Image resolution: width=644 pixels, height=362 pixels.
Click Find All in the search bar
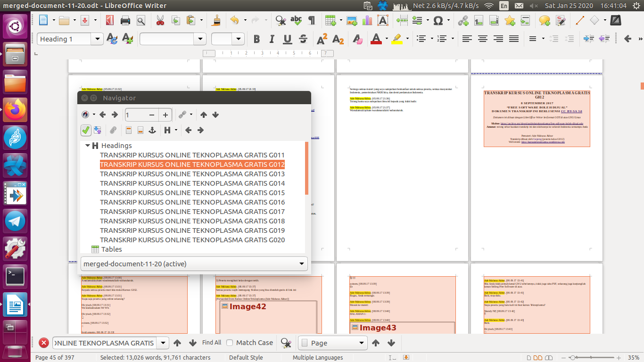click(211, 343)
